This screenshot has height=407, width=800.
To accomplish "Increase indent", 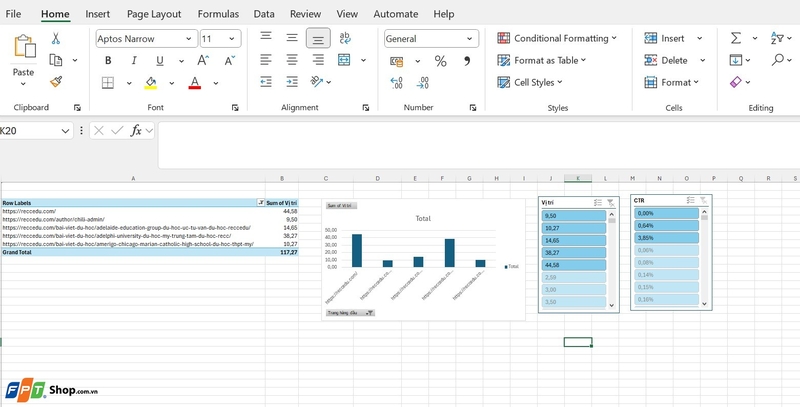I will [292, 82].
